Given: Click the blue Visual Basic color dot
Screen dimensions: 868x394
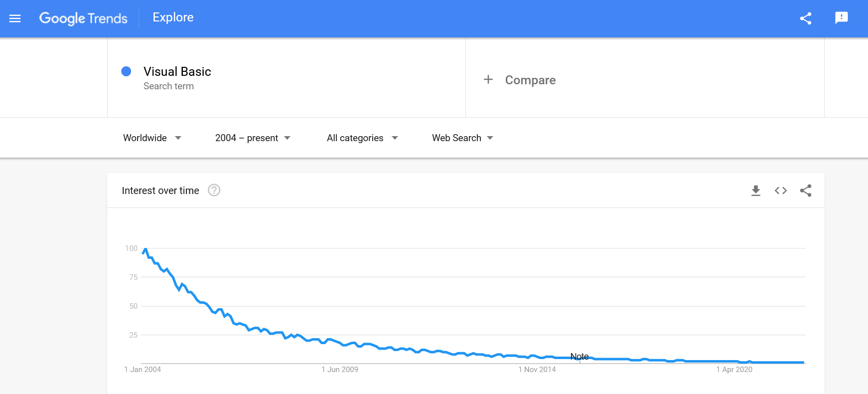Looking at the screenshot, I should coord(127,71).
